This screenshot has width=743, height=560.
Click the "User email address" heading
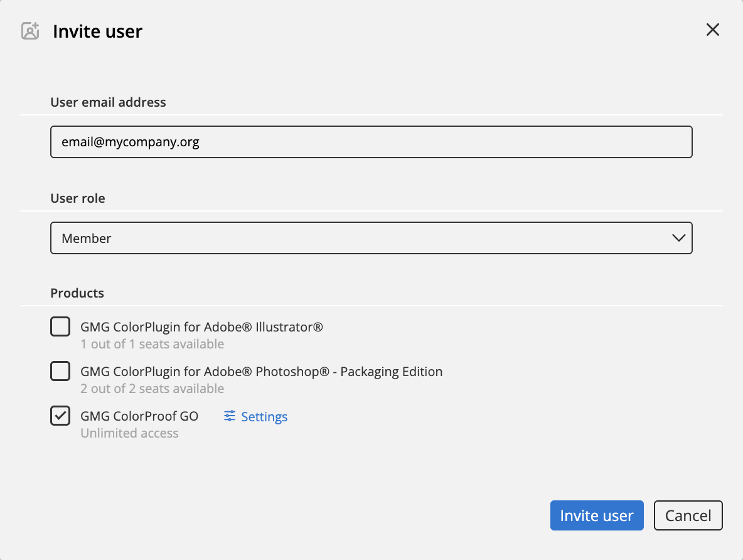pyautogui.click(x=108, y=102)
